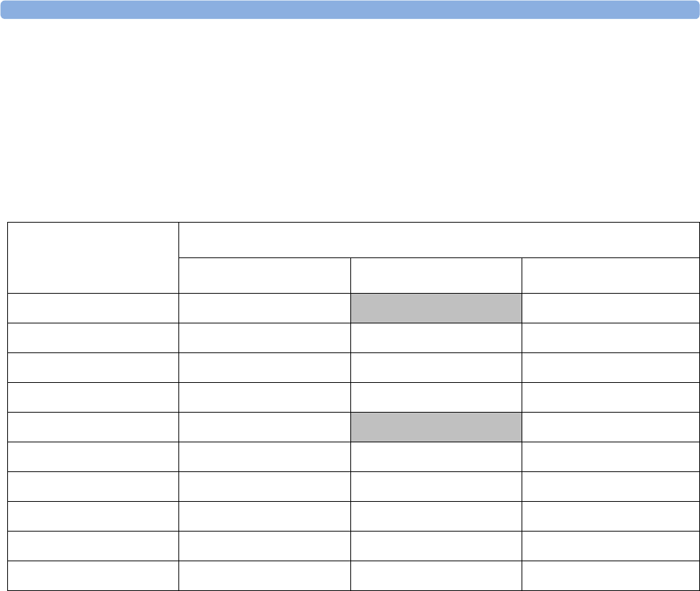Click the wide merged header cell spanning three columns
The image size is (700, 591).
point(439,240)
